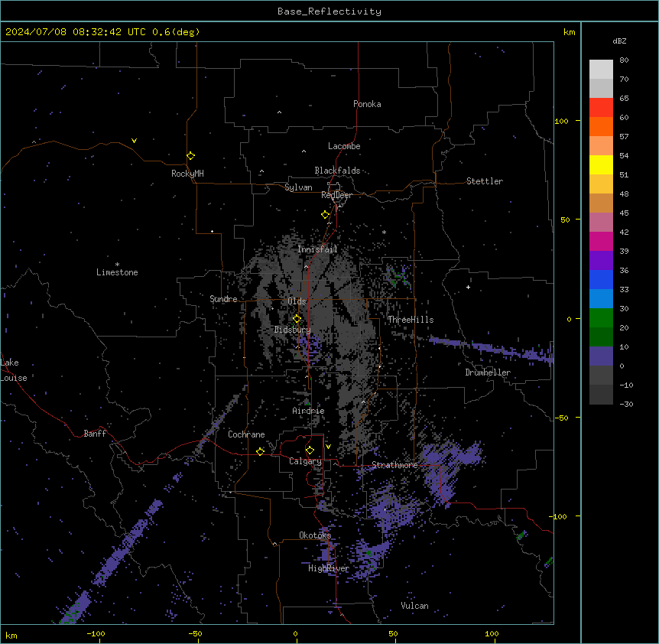Select the 36 dBZ blue color swatch
The image size is (659, 644).
click(x=601, y=279)
